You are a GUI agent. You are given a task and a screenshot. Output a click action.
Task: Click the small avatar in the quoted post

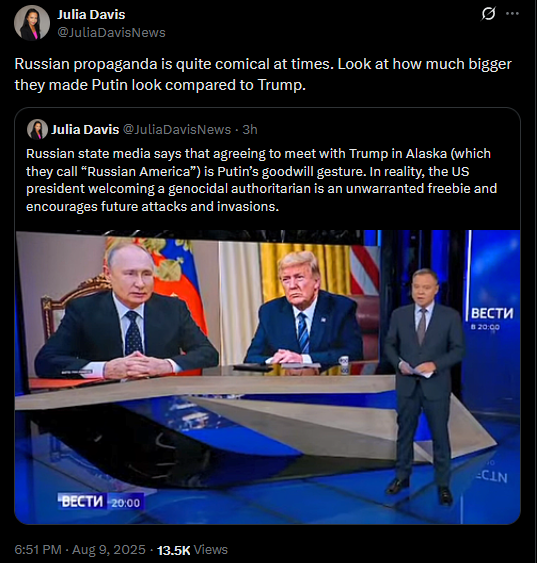click(37, 129)
